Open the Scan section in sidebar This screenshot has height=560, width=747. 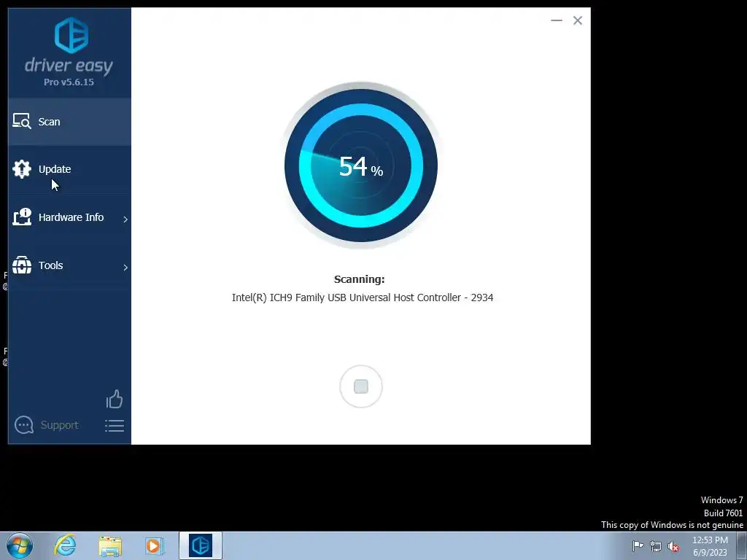(x=69, y=122)
